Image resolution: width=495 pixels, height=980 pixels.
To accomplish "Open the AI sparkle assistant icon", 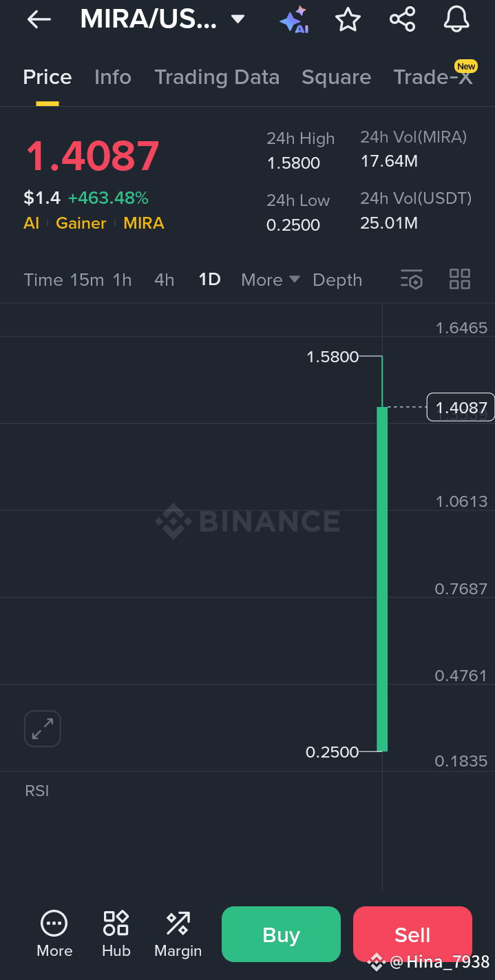I will click(x=293, y=19).
